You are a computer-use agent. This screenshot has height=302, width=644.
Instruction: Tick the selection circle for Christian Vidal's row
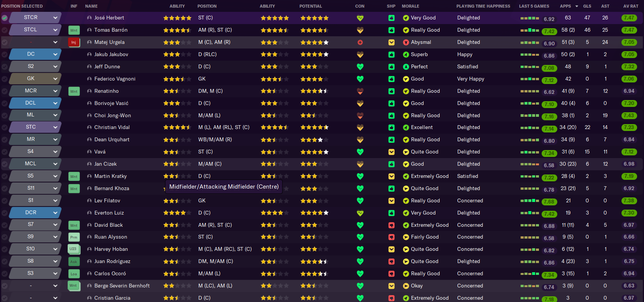click(5, 128)
